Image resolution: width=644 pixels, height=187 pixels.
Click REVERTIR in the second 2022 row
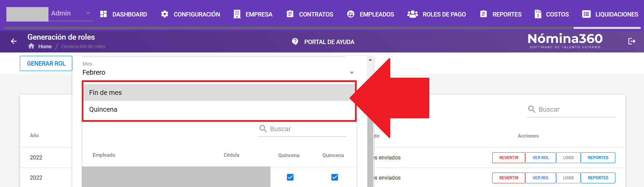509,178
